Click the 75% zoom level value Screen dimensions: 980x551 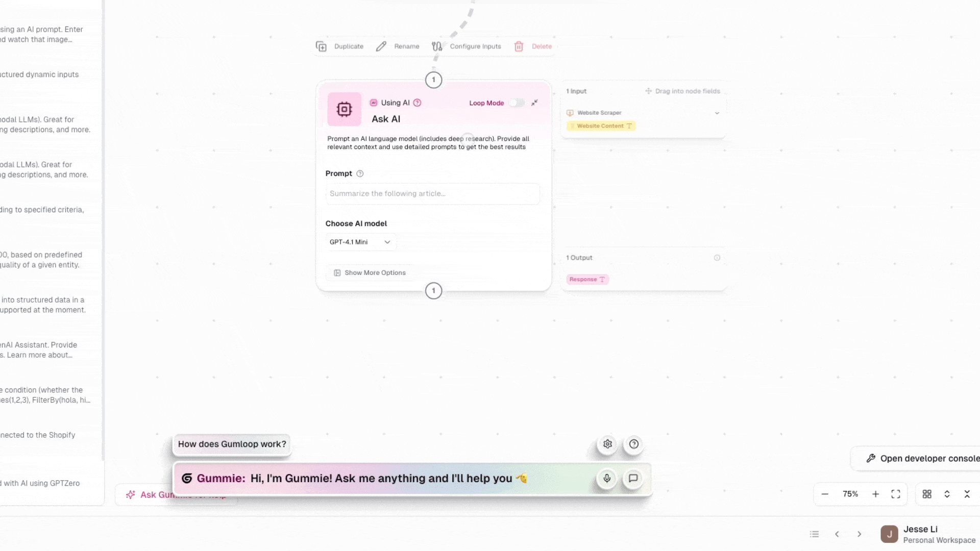coord(850,494)
